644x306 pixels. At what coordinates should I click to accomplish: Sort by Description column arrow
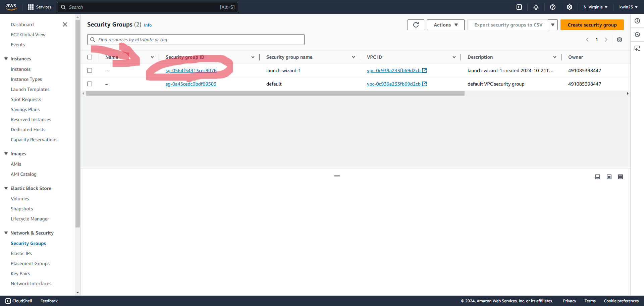(555, 57)
